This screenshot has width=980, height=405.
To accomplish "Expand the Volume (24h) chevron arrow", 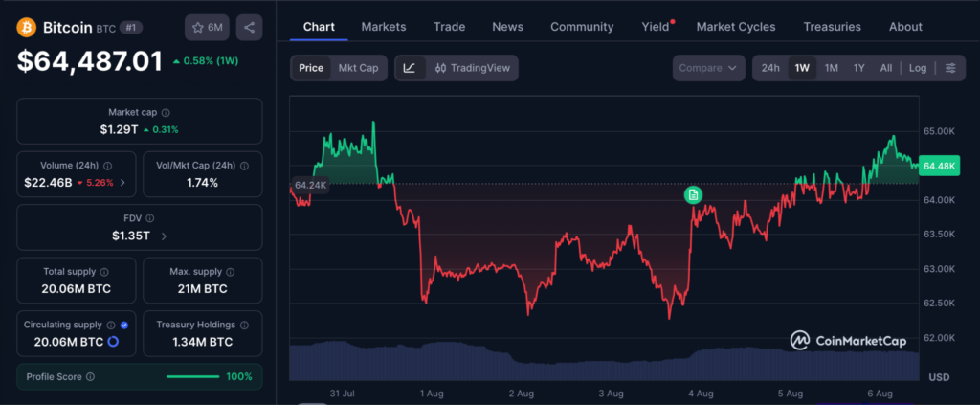I will click(122, 183).
